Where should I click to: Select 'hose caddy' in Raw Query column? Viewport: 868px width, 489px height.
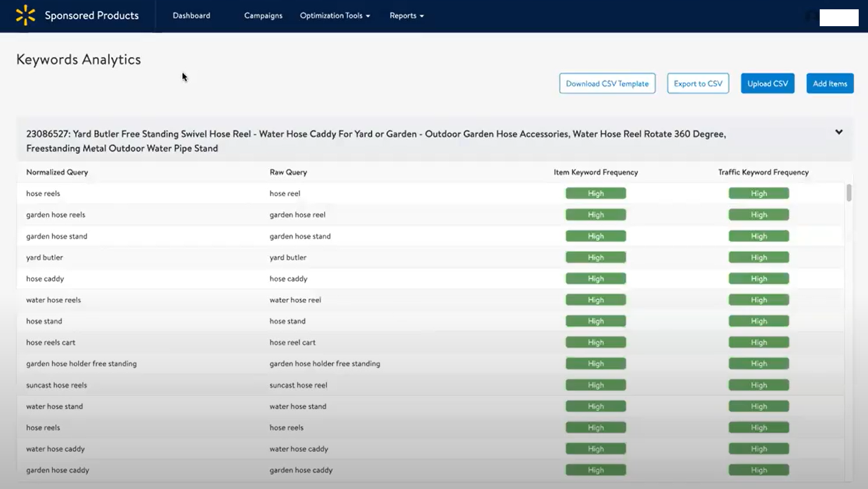click(x=289, y=279)
